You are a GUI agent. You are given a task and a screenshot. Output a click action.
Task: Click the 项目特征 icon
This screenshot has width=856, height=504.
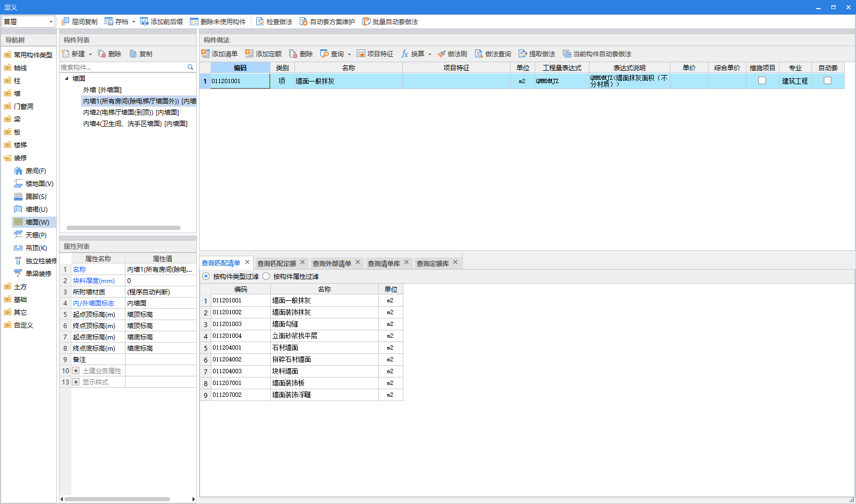(x=361, y=54)
